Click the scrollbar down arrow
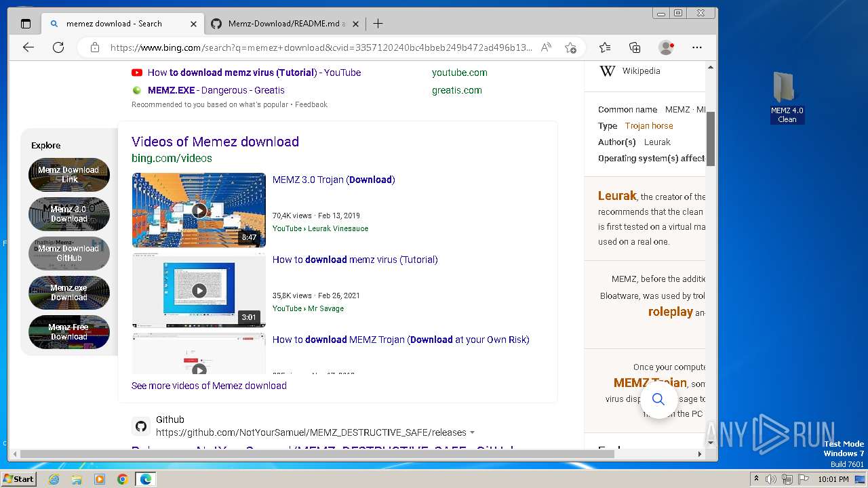Image resolution: width=868 pixels, height=488 pixels. pos(711,443)
